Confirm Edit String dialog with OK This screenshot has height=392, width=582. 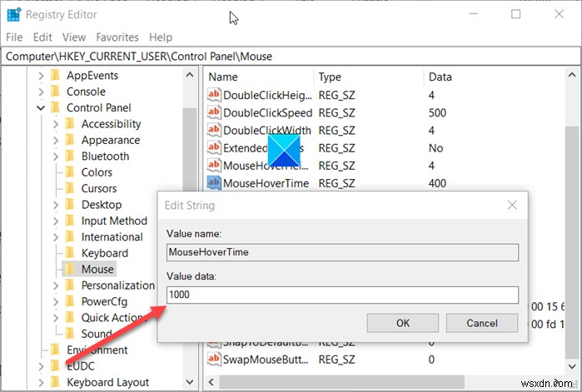click(403, 323)
